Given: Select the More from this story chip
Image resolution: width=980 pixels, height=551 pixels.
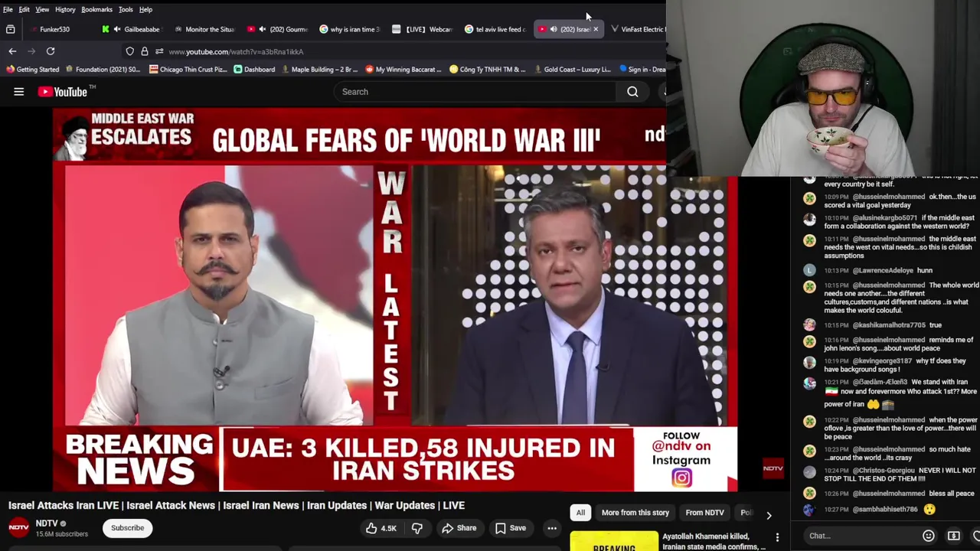Looking at the screenshot, I should pos(635,513).
